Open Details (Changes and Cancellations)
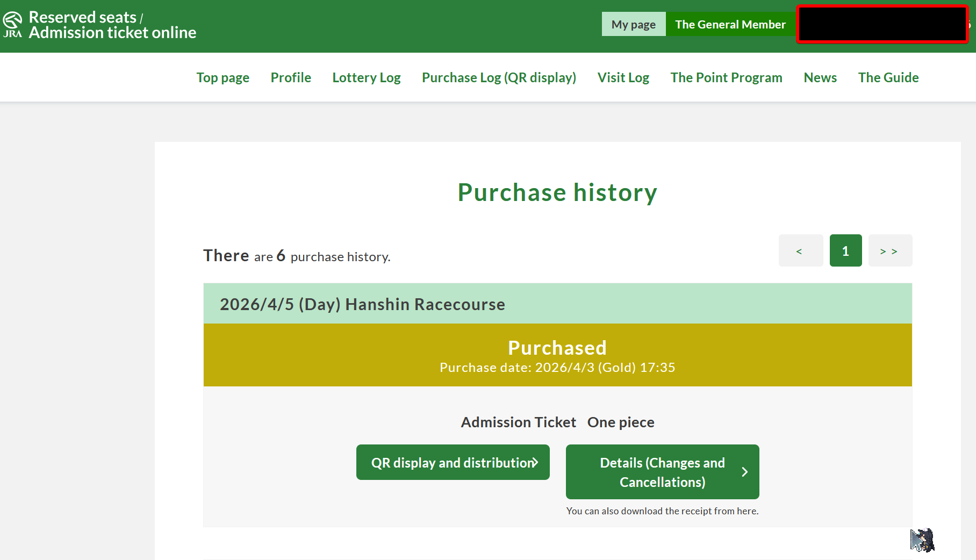This screenshot has width=976, height=560. pyautogui.click(x=663, y=472)
